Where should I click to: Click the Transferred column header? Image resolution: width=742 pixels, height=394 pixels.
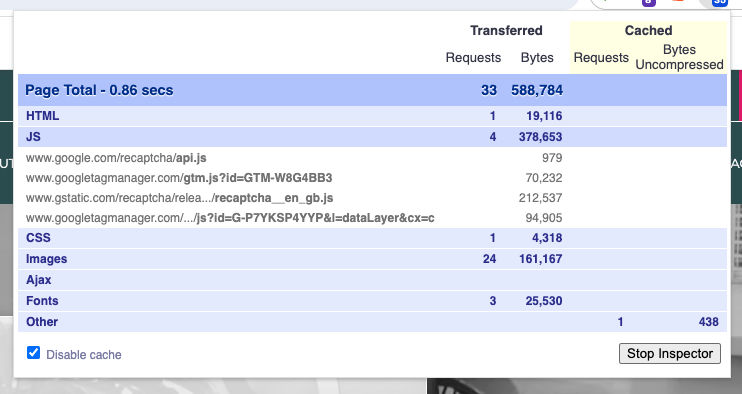pos(506,30)
